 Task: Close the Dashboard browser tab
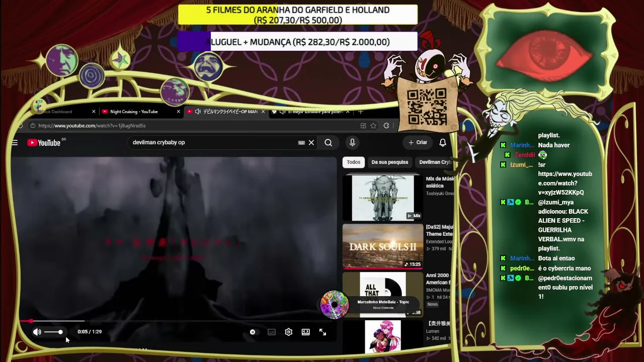point(94,112)
